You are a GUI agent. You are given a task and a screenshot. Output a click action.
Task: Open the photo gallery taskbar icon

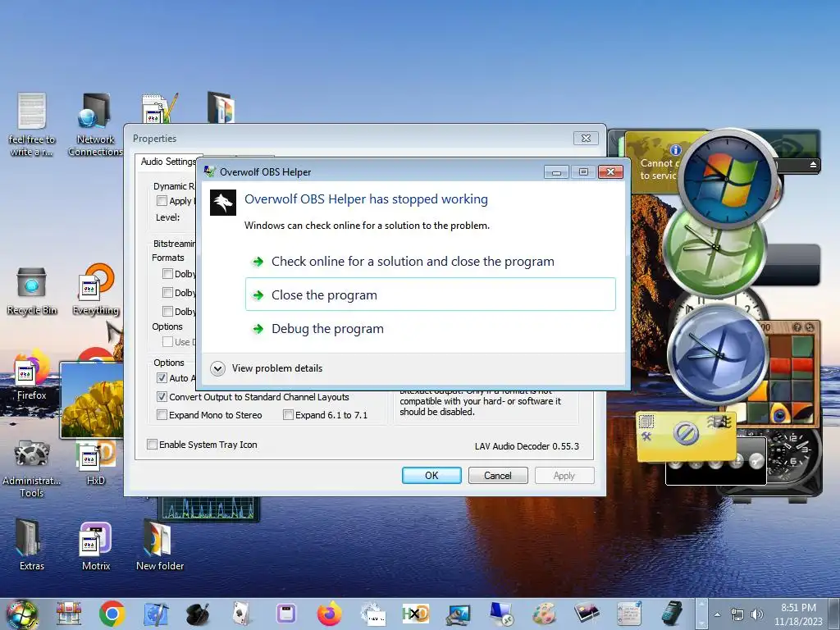[x=587, y=614]
